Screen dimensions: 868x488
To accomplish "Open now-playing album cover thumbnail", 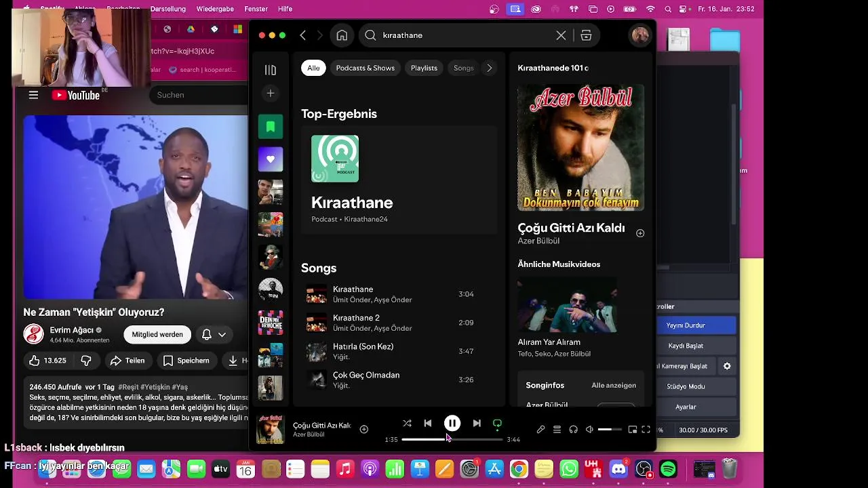I will click(270, 429).
